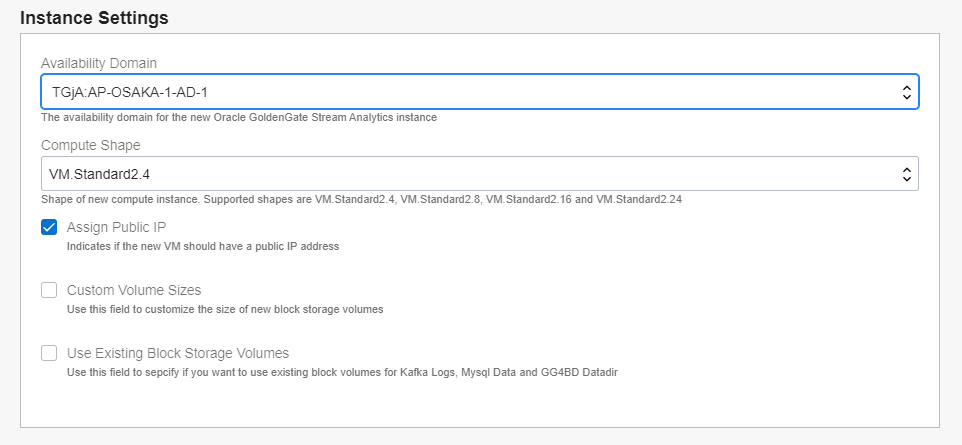962x445 pixels.
Task: Enable the Custom Volume Sizes checkbox
Action: coord(49,290)
